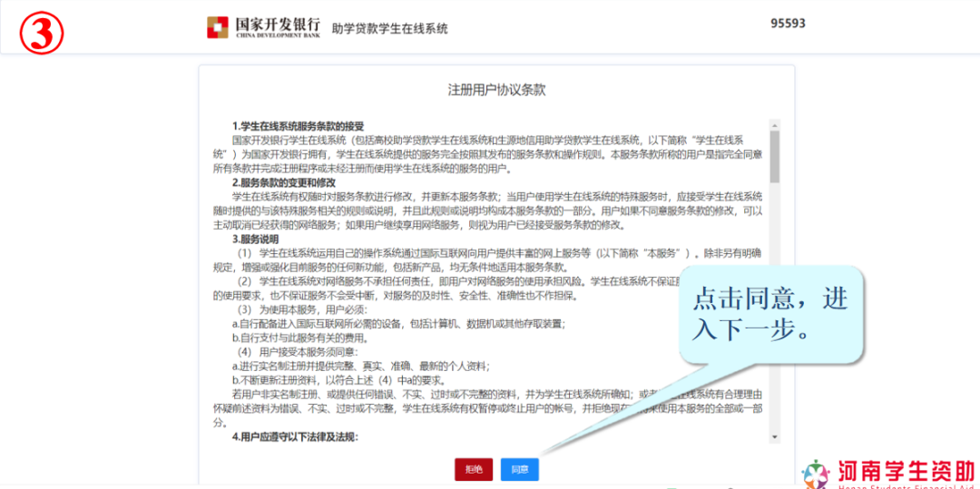Click the 点击同意 callout bubble
The image size is (980, 489).
coord(769,313)
